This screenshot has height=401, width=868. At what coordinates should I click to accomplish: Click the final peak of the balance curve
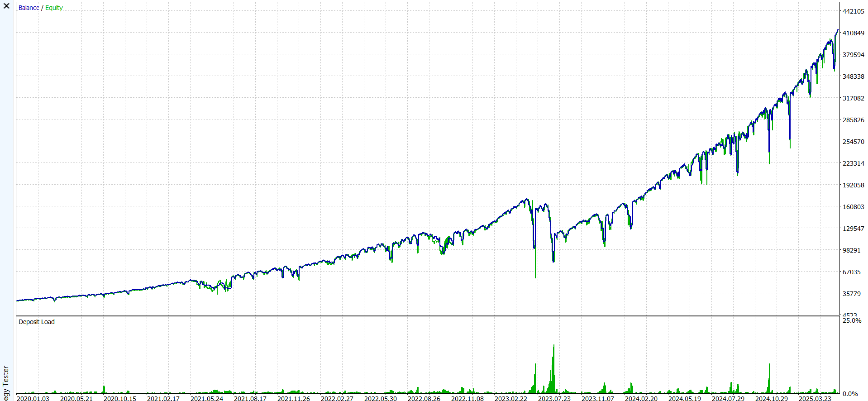click(837, 30)
